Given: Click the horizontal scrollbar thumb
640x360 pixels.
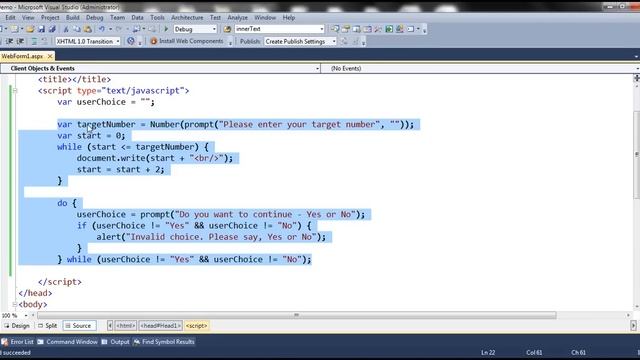Looking at the screenshot, I should pyautogui.click(x=297, y=316).
